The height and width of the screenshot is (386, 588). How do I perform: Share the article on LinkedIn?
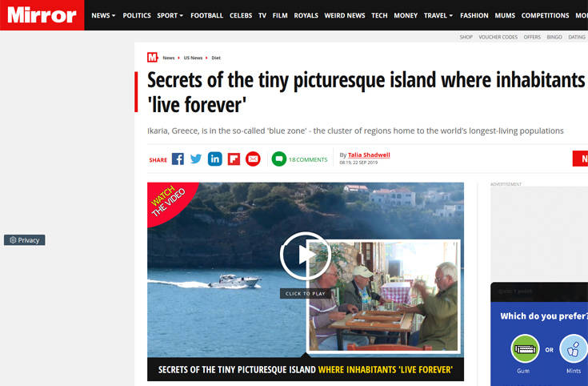(215, 159)
